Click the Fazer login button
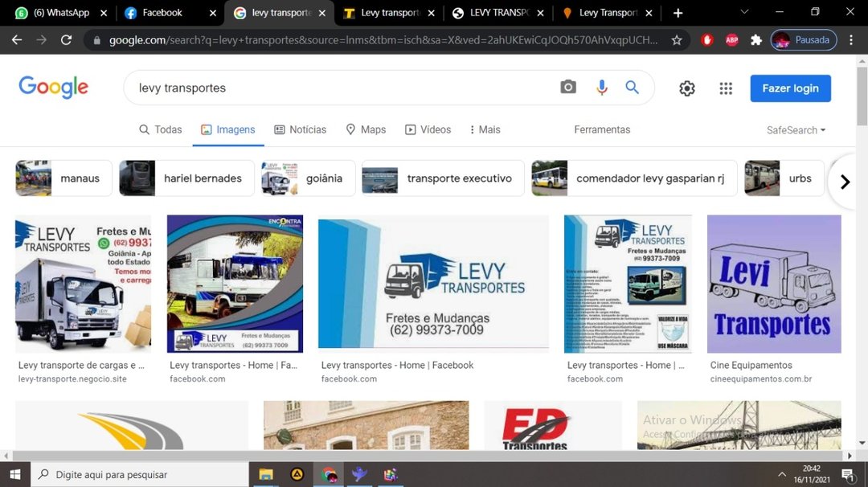The height and width of the screenshot is (487, 868). coord(791,88)
